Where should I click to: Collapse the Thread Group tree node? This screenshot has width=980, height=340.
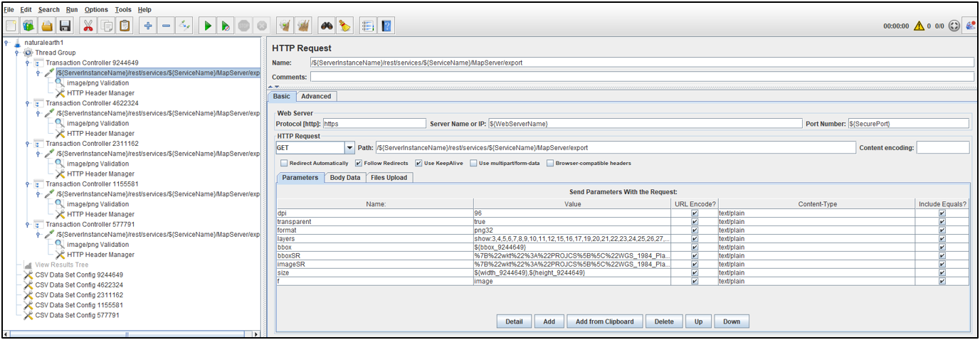tap(17, 53)
